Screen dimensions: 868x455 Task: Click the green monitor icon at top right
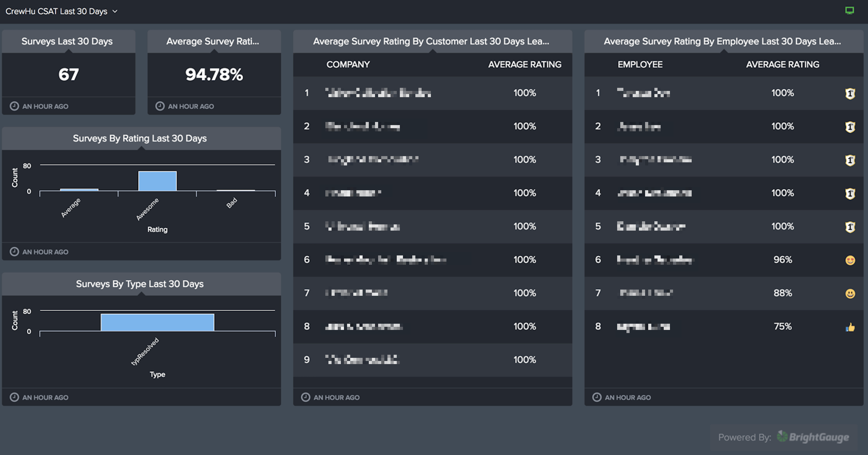pos(849,11)
